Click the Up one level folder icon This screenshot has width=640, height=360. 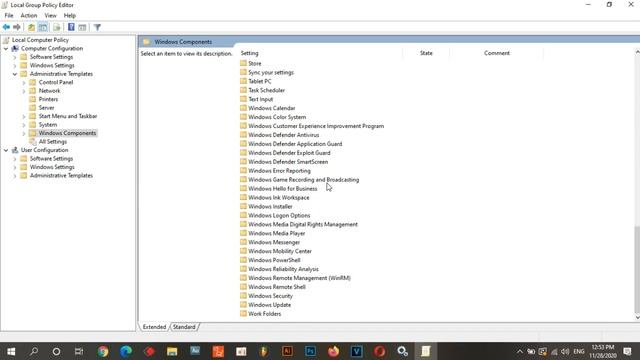[x=31, y=27]
